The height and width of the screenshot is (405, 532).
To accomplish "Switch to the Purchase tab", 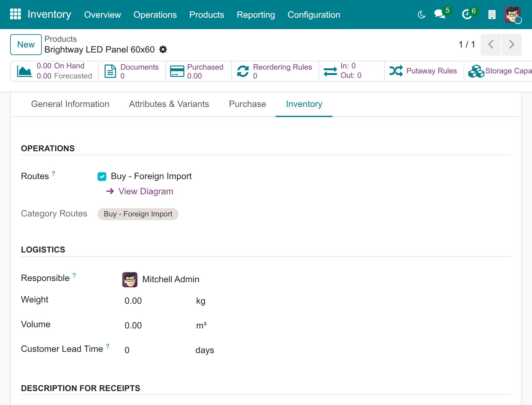I will [248, 104].
